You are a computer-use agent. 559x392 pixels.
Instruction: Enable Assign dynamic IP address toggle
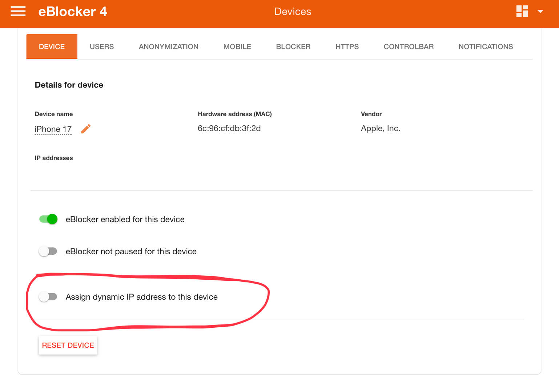coord(48,297)
